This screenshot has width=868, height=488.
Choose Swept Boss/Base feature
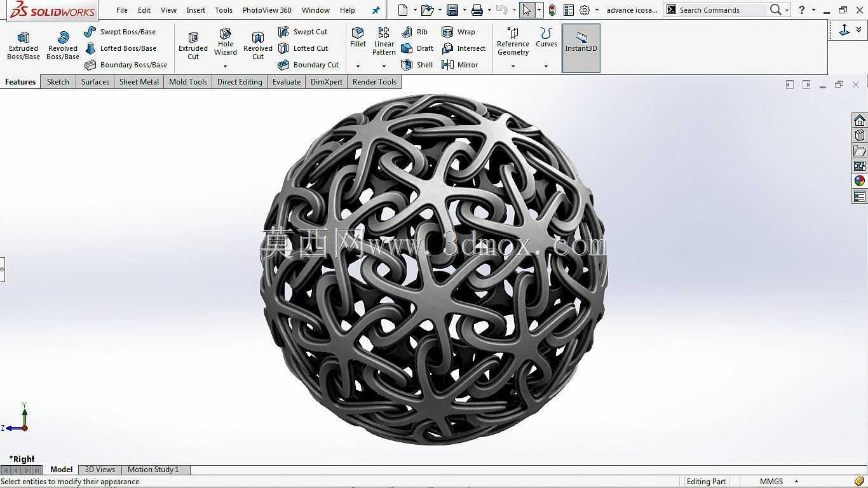(x=119, y=32)
